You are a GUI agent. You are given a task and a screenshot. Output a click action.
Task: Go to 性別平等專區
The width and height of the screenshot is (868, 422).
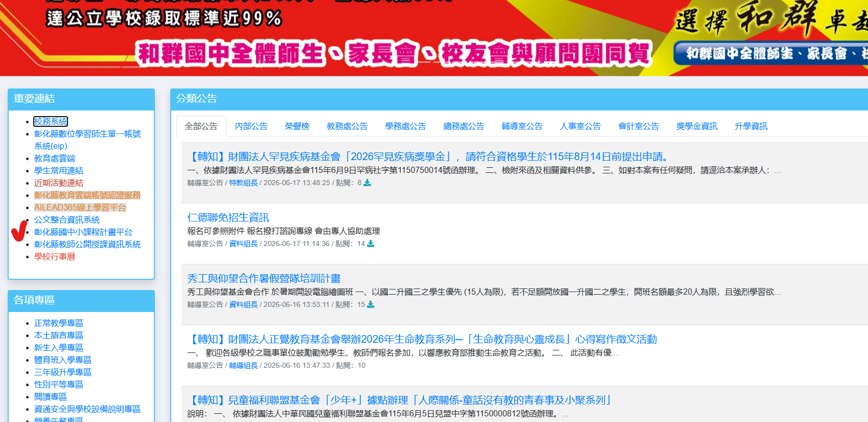(59, 384)
